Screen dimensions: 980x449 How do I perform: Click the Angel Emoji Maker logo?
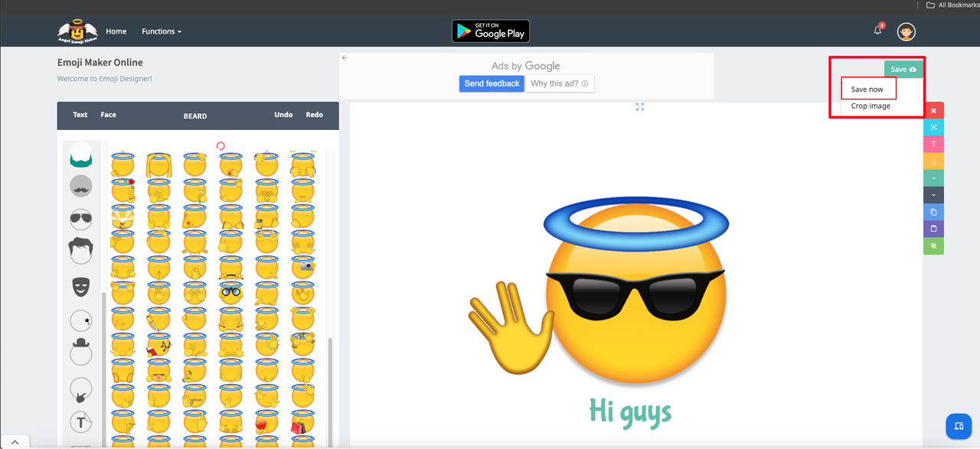77,31
